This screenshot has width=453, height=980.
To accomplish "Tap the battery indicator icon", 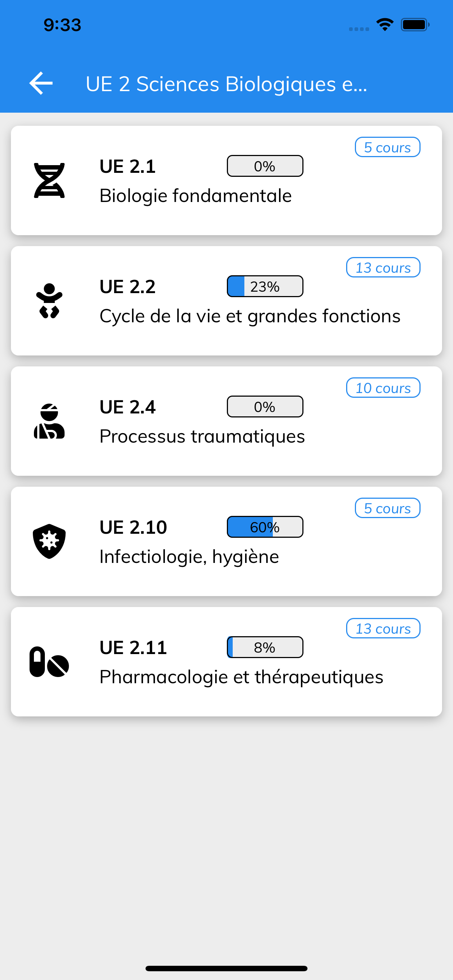I will click(x=415, y=25).
